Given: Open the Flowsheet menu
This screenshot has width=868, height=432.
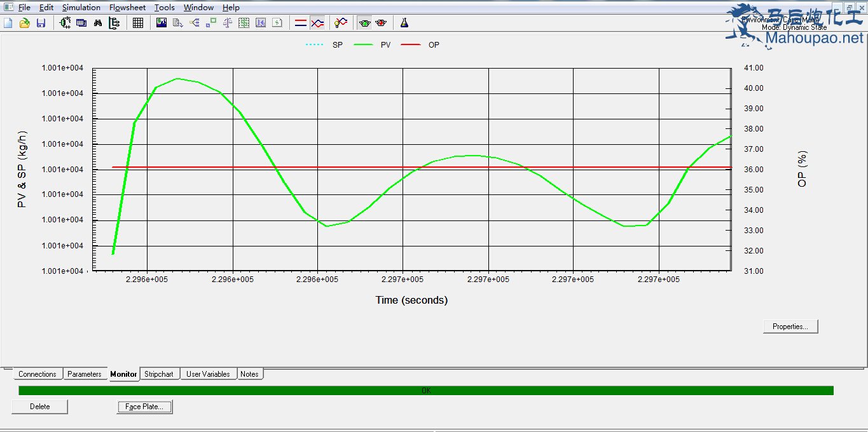Looking at the screenshot, I should (x=127, y=8).
